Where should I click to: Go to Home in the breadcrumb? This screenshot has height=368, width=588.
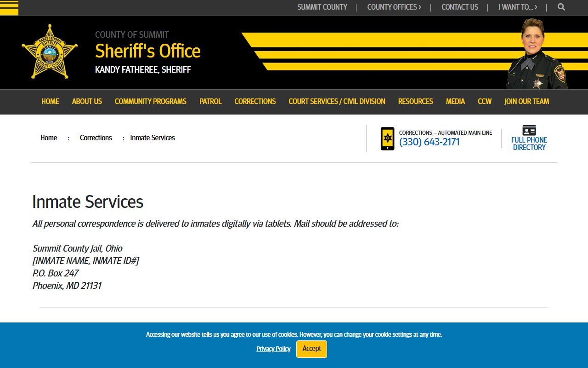tap(49, 138)
